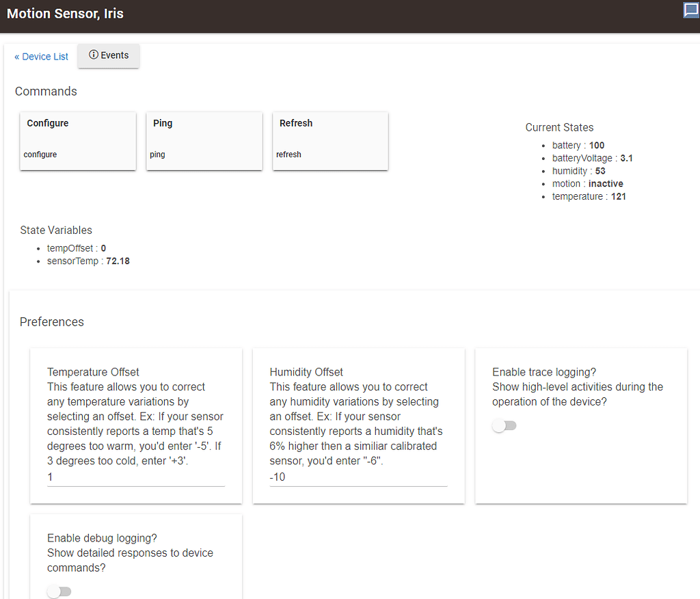Viewport: 700px width, 599px height.
Task: Click the Preferences section heading
Action: tap(52, 322)
